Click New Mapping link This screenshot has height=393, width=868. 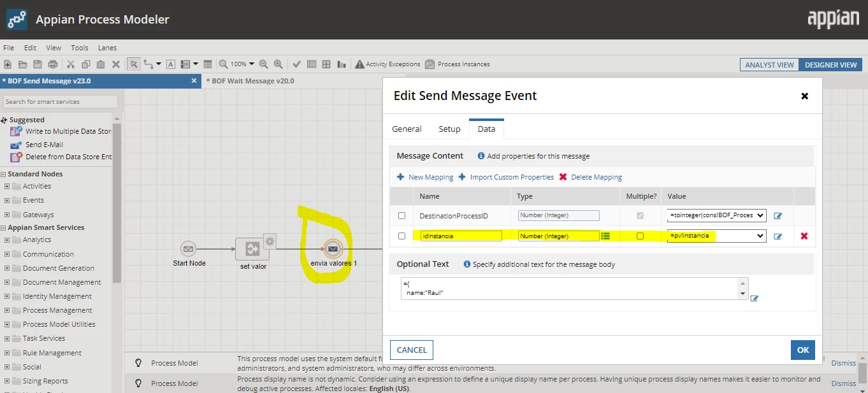[x=424, y=177]
